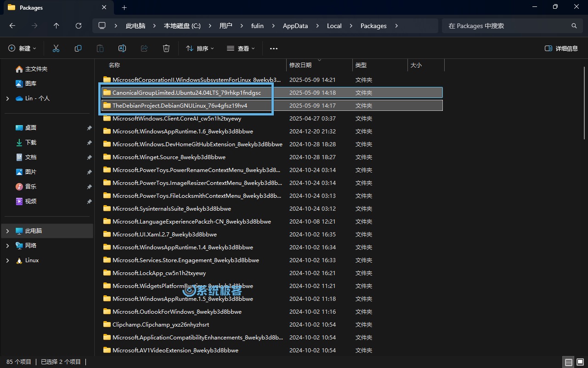The image size is (588, 368).
Task: Expand the Lin - 个人 tree node
Action: coord(7,98)
